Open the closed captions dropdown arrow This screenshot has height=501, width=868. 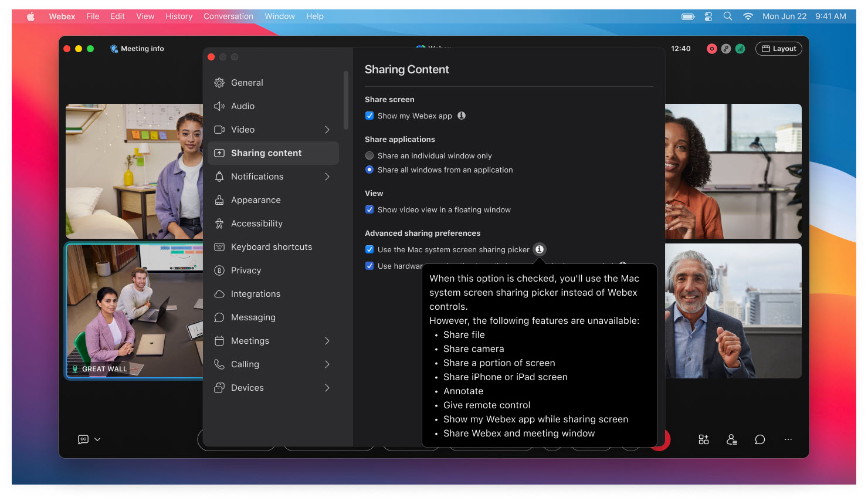[97, 439]
